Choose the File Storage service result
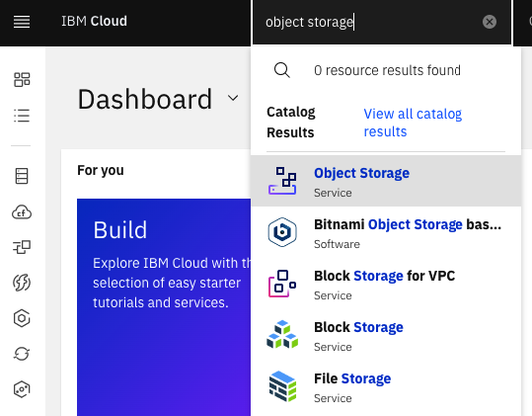 386,386
